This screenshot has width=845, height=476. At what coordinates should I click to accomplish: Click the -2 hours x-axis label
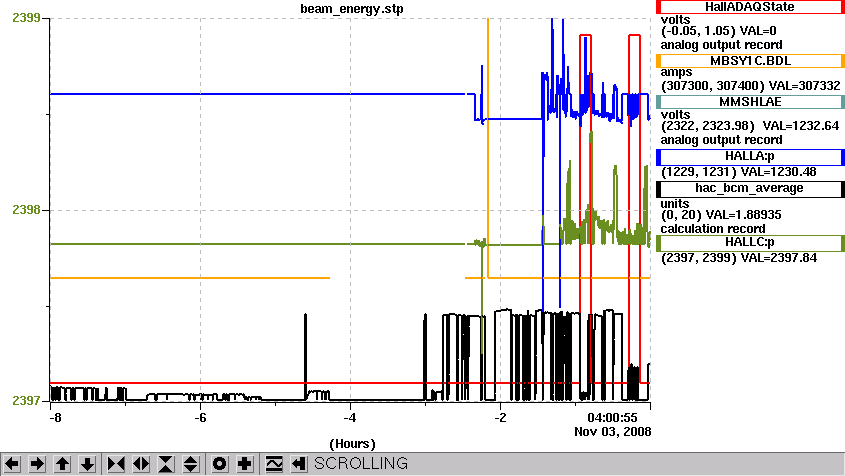[501, 418]
